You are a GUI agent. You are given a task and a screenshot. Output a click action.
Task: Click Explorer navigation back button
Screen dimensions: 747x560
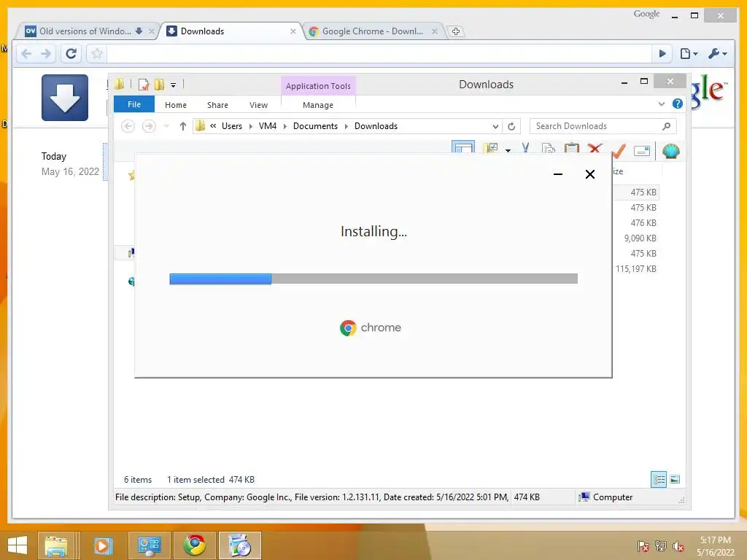[128, 126]
